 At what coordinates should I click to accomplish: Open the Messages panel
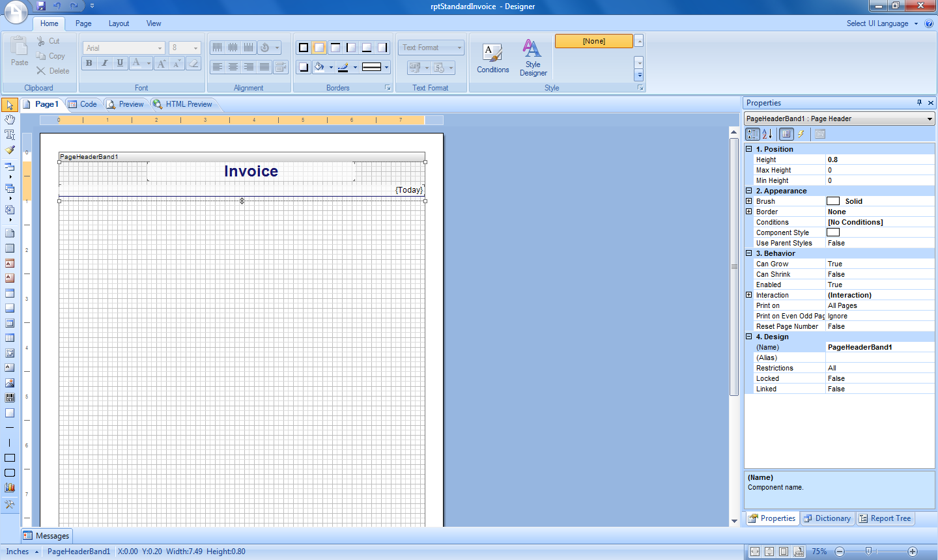pyautogui.click(x=46, y=536)
